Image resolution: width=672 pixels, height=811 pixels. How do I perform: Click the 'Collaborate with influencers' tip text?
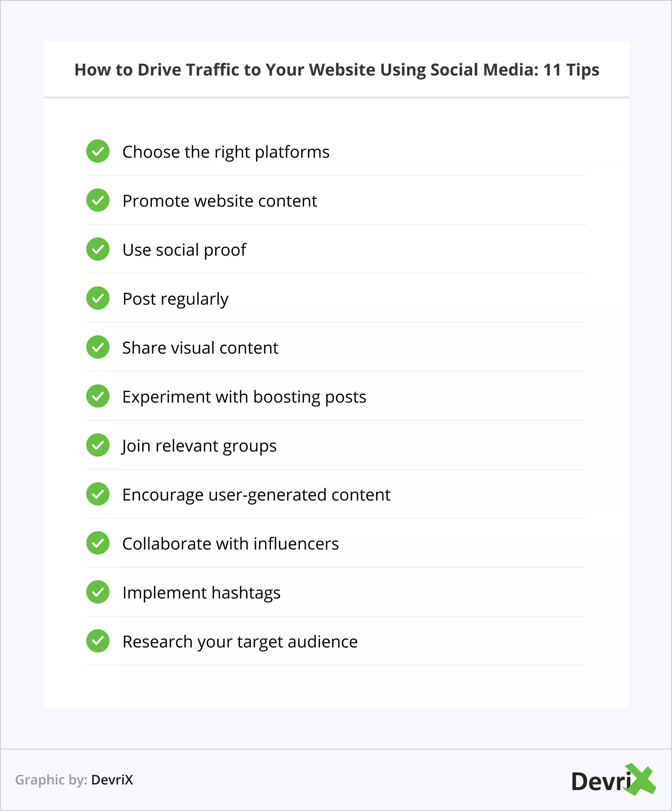click(x=231, y=544)
